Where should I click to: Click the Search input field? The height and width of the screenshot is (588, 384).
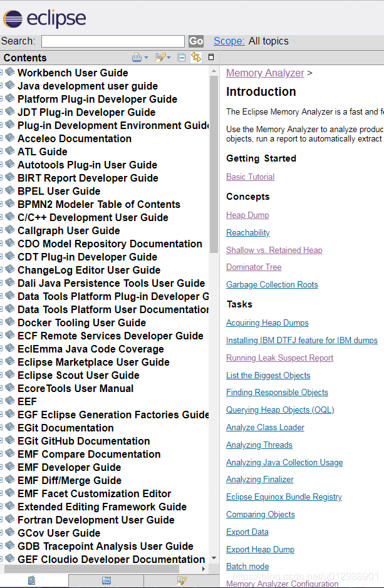click(x=113, y=41)
